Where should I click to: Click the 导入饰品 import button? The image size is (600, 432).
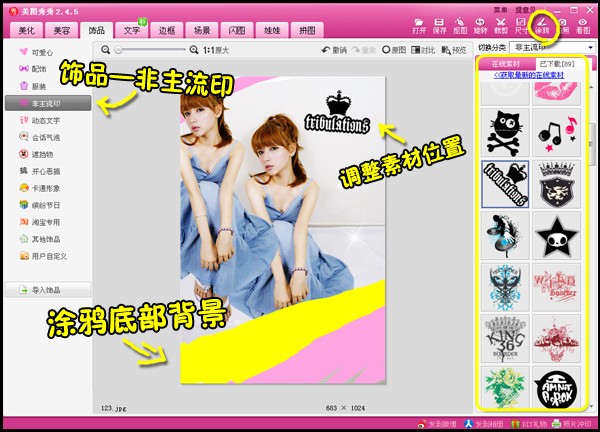click(x=47, y=290)
